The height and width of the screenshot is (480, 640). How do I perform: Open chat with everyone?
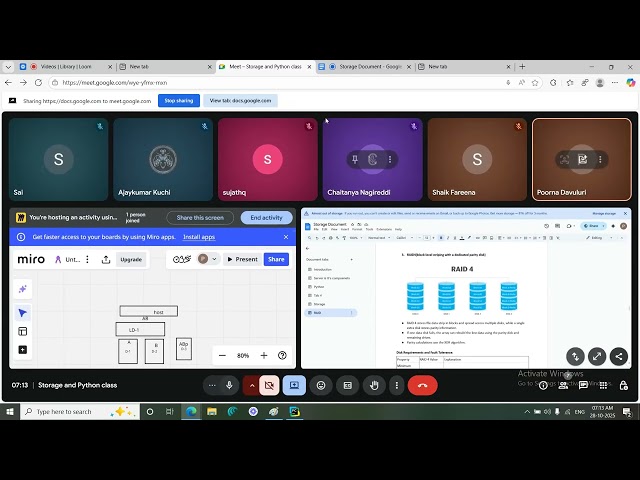coord(583,386)
